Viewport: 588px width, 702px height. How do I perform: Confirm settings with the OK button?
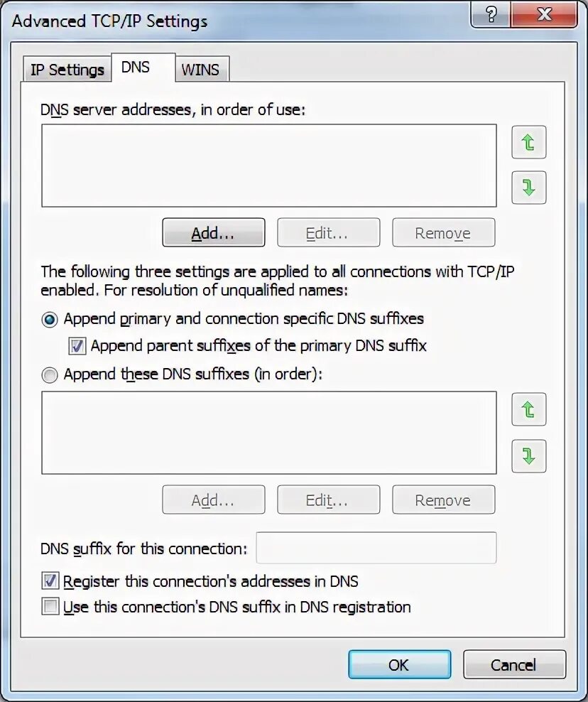click(x=400, y=664)
